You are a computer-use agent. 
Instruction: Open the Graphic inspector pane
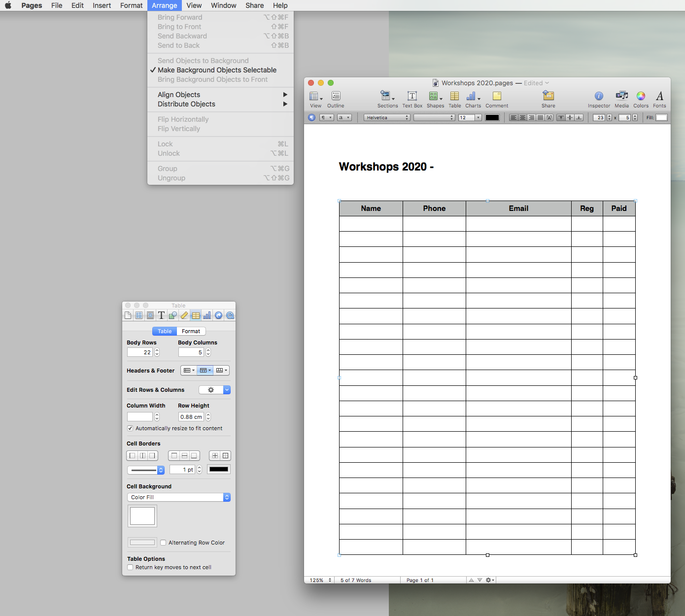[x=173, y=315]
